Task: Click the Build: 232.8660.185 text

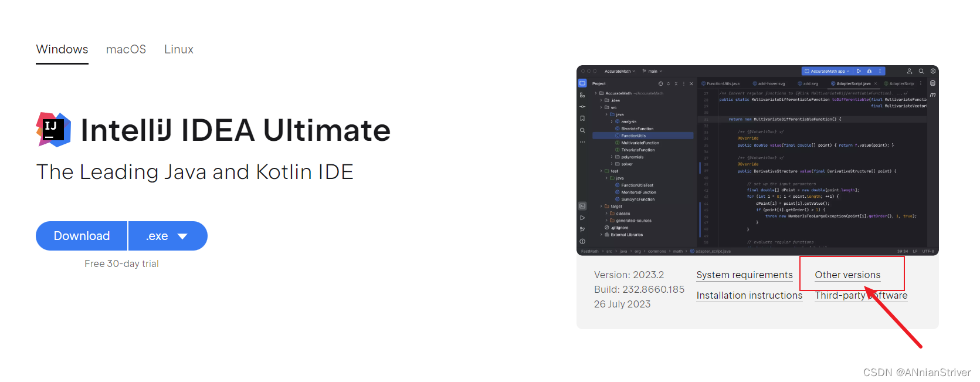Action: click(x=639, y=290)
